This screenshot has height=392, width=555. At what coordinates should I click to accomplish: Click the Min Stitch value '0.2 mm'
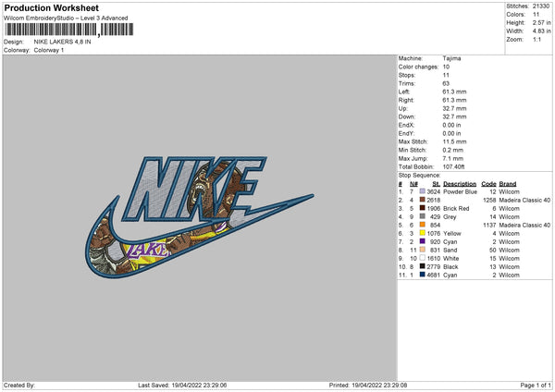tap(453, 150)
